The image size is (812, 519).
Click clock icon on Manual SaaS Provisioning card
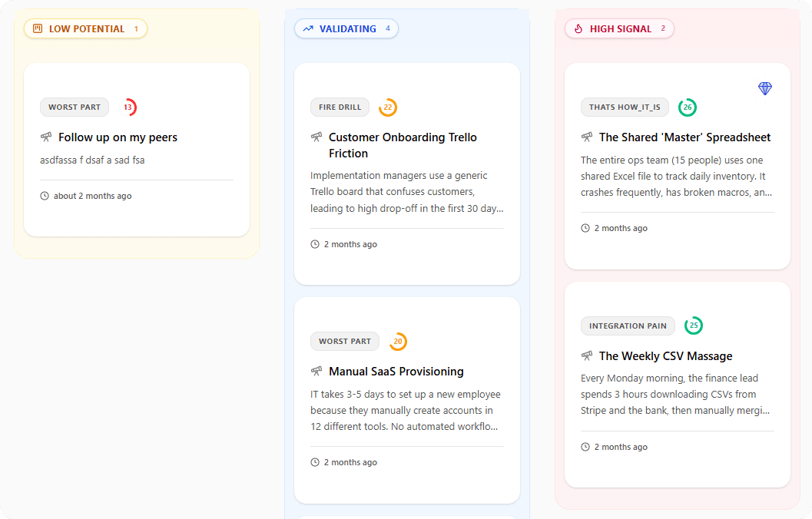click(315, 462)
